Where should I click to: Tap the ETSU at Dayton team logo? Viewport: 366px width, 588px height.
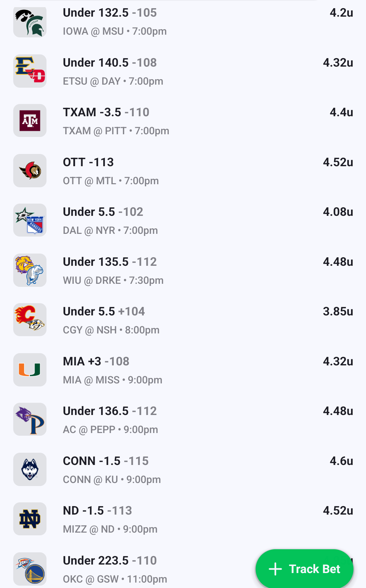click(30, 71)
